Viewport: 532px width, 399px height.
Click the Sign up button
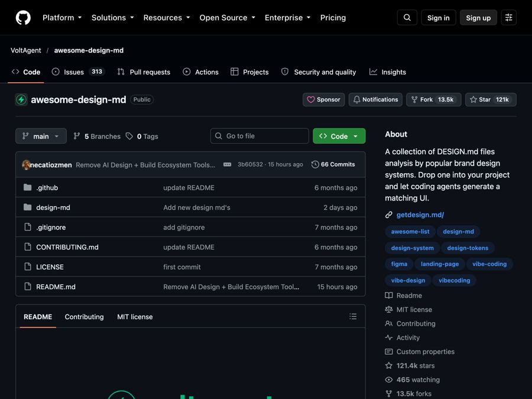click(x=478, y=18)
